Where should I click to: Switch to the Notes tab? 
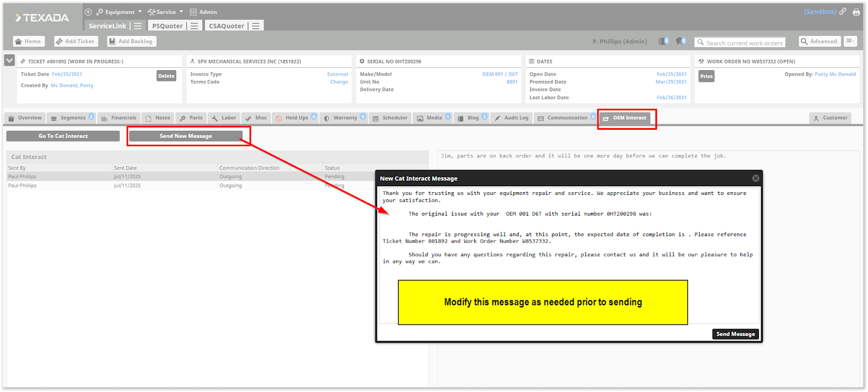pyautogui.click(x=158, y=118)
